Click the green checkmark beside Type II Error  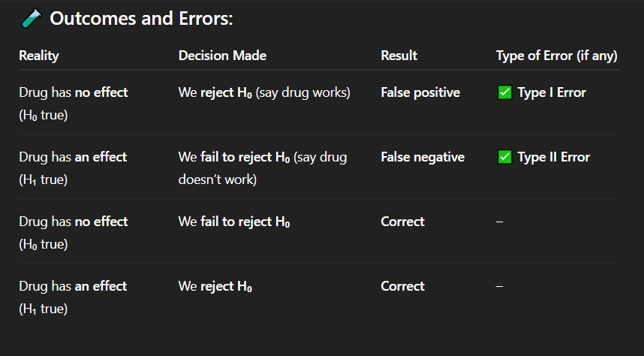pos(504,157)
